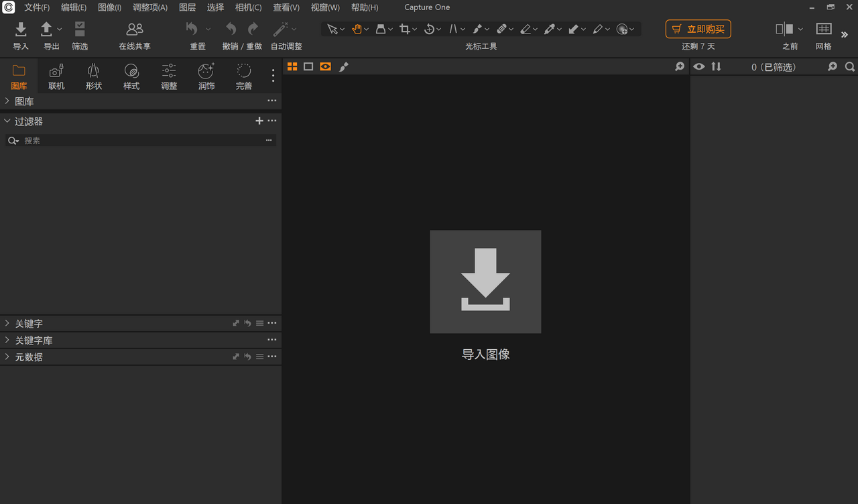This screenshot has width=858, height=504.
Task: Open the 相机 (Camera) menu
Action: pyautogui.click(x=248, y=7)
